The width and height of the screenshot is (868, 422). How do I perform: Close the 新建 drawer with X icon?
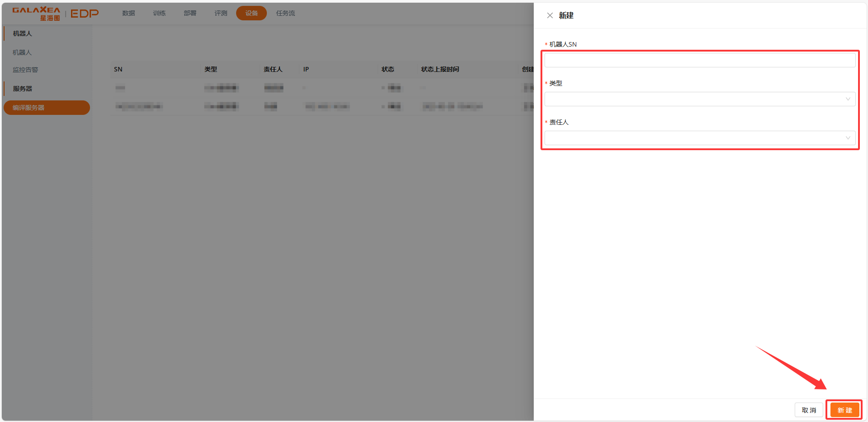550,15
